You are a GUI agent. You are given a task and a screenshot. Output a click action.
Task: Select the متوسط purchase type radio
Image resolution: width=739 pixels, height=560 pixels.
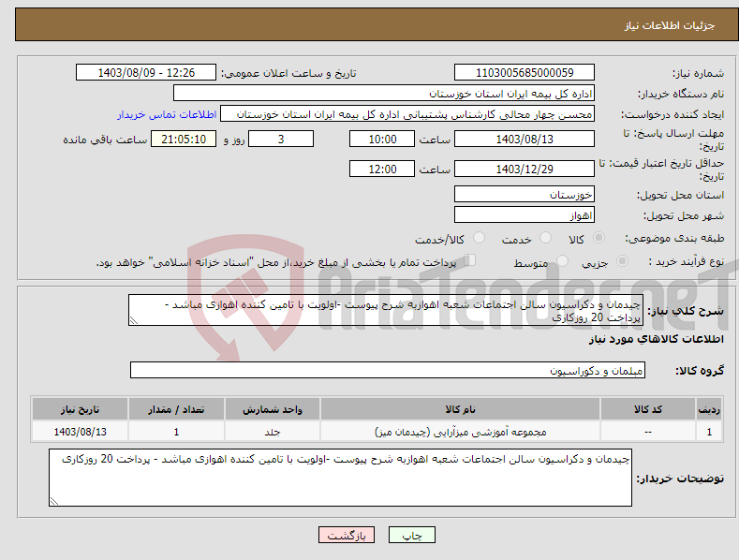(562, 260)
